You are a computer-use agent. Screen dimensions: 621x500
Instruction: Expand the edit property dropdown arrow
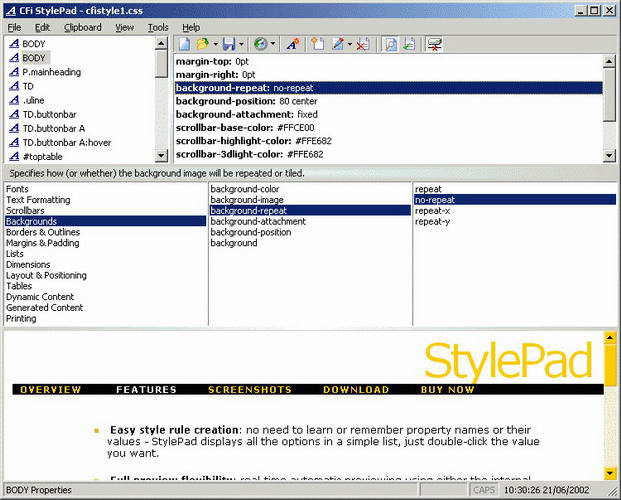[x=350, y=44]
